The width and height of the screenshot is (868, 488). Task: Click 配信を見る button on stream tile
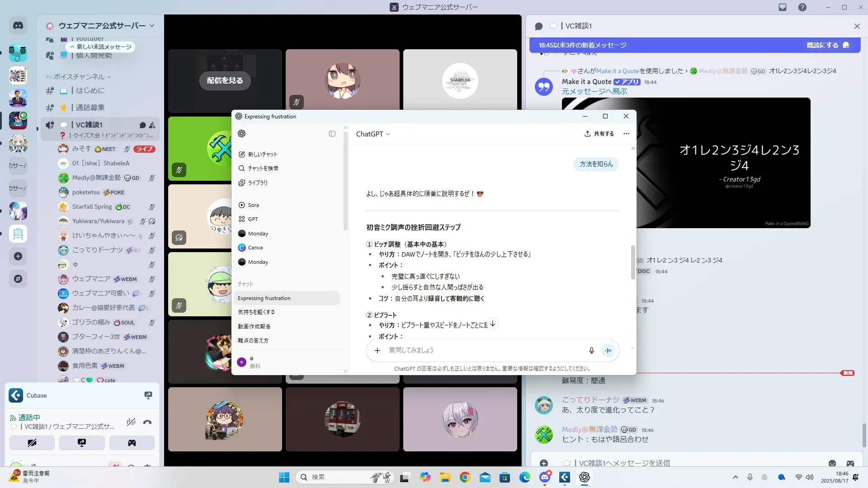225,80
